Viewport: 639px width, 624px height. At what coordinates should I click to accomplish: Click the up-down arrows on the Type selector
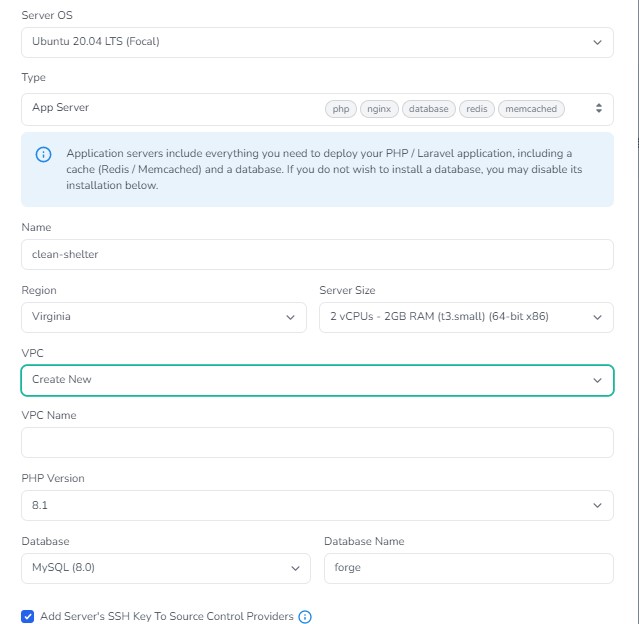click(598, 109)
